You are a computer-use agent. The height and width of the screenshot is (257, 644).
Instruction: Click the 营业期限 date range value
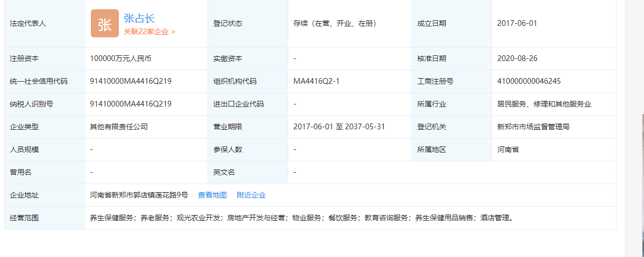339,127
